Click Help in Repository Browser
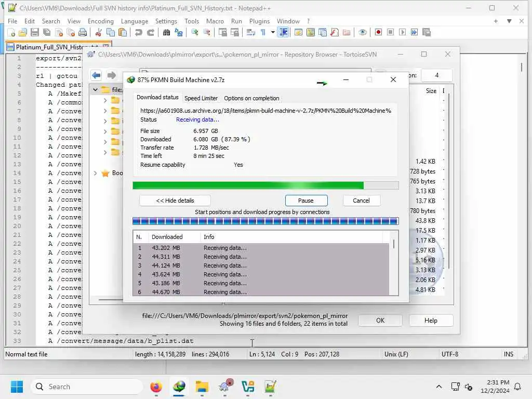This screenshot has height=399, width=532. (x=431, y=320)
